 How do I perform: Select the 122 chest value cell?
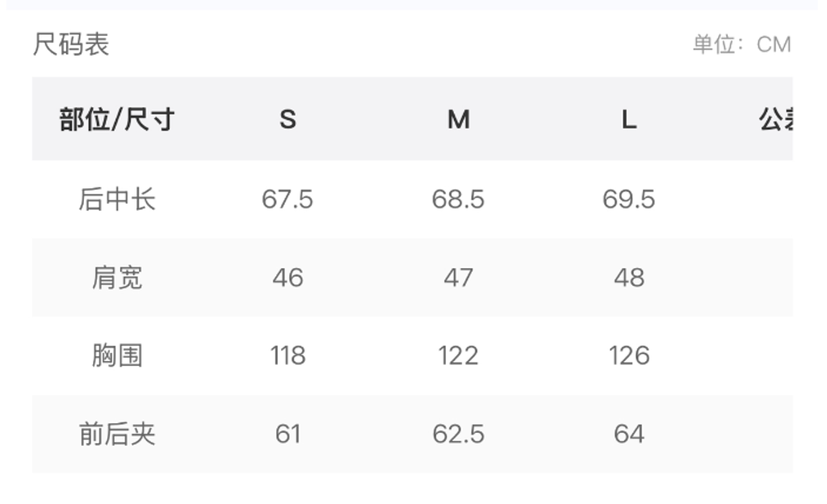(x=458, y=355)
